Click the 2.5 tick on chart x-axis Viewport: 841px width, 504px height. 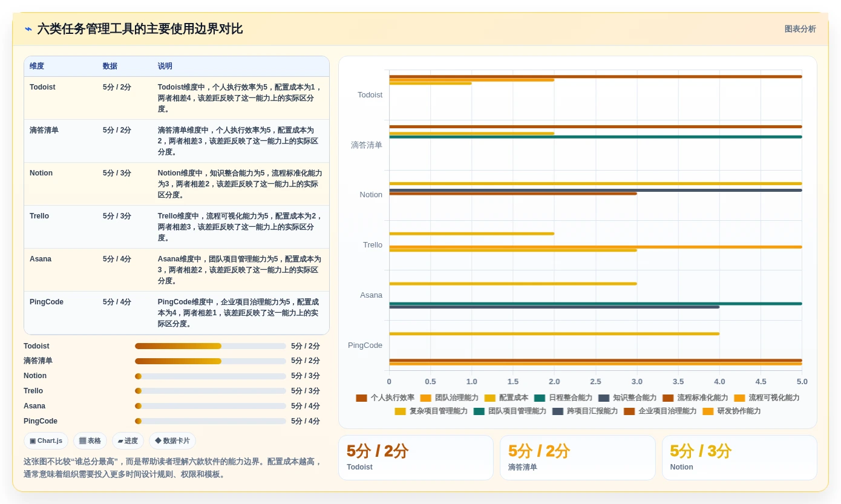tap(595, 382)
